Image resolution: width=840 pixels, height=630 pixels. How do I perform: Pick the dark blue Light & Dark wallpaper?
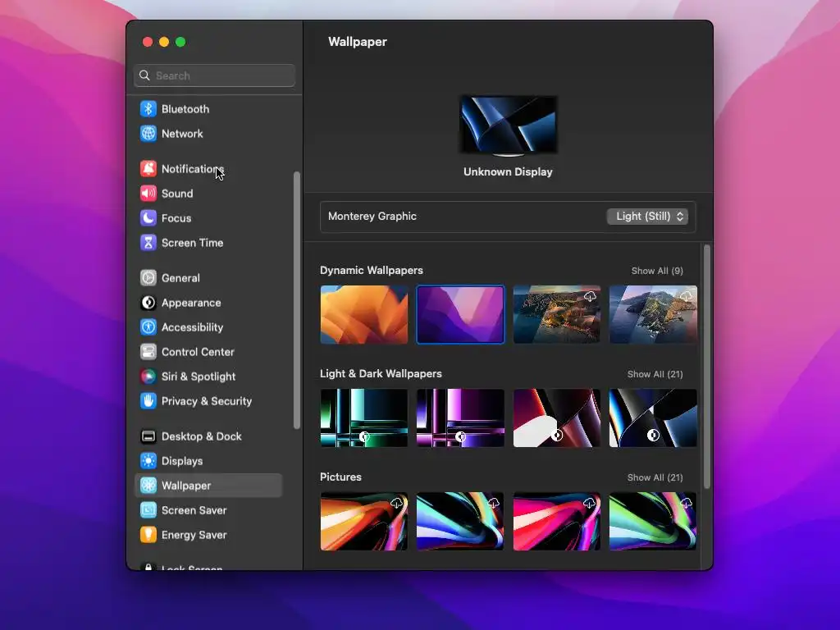tap(653, 418)
